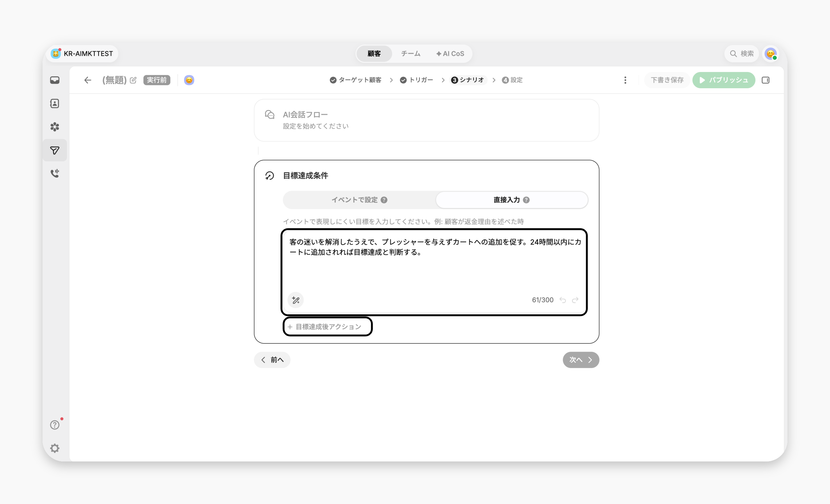This screenshot has height=504, width=830.
Task: Switch to the 顧客 top tab
Action: pyautogui.click(x=374, y=53)
